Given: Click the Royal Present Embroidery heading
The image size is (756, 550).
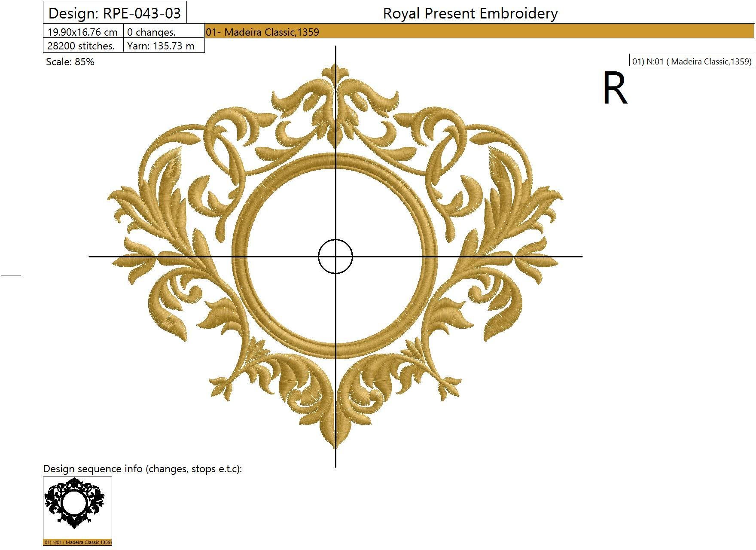Looking at the screenshot, I should [x=470, y=13].
